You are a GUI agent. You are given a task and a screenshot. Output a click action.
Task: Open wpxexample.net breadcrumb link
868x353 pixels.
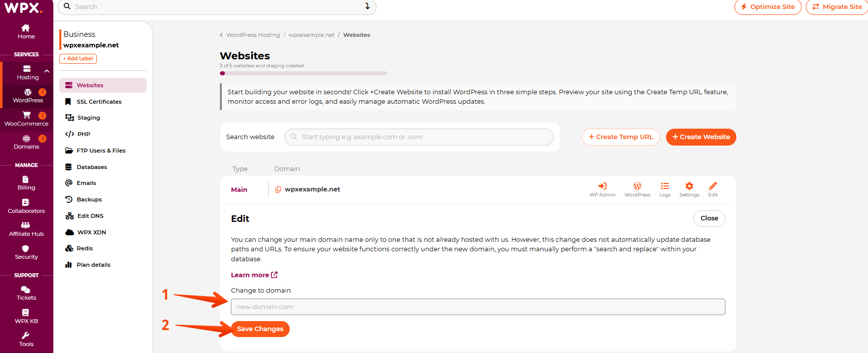tap(311, 35)
